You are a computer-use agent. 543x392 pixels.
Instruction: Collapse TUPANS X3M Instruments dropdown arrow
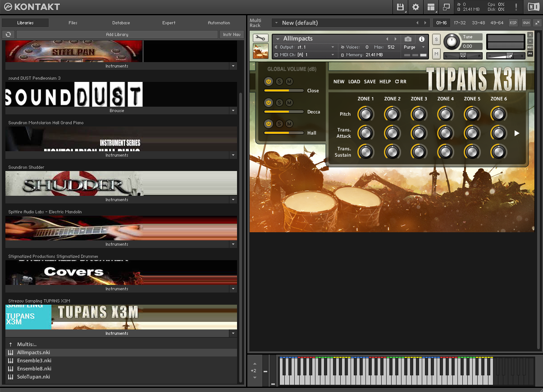233,333
